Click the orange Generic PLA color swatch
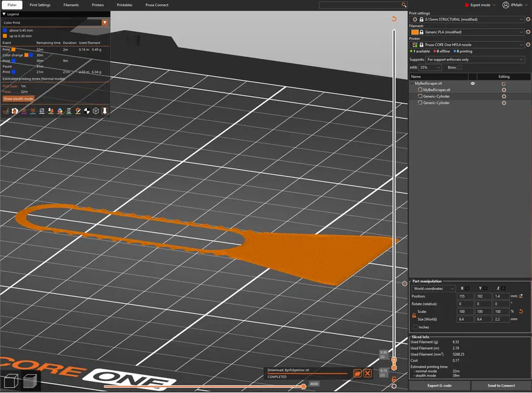 click(x=414, y=32)
